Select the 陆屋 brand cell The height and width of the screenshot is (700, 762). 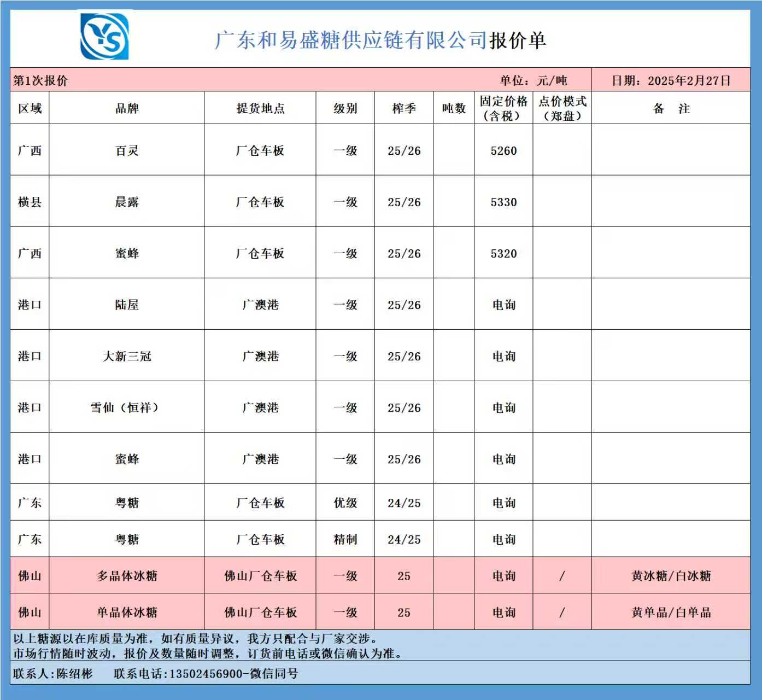(x=127, y=305)
